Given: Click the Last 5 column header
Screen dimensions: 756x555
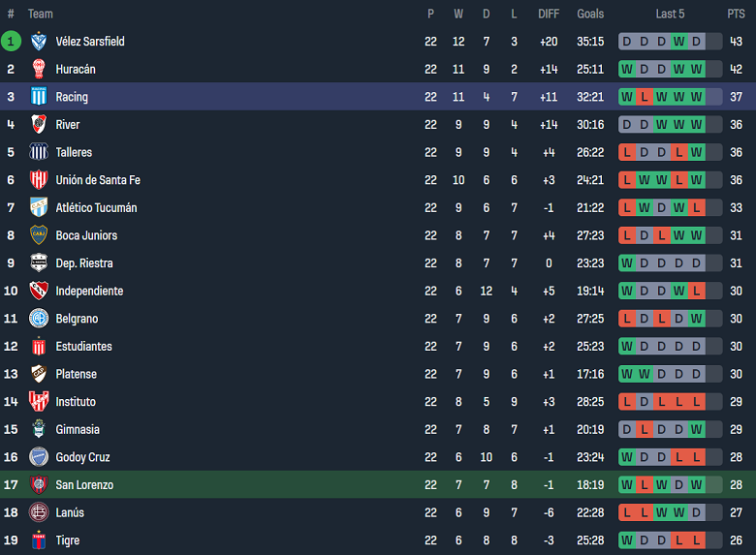Looking at the screenshot, I should point(670,14).
